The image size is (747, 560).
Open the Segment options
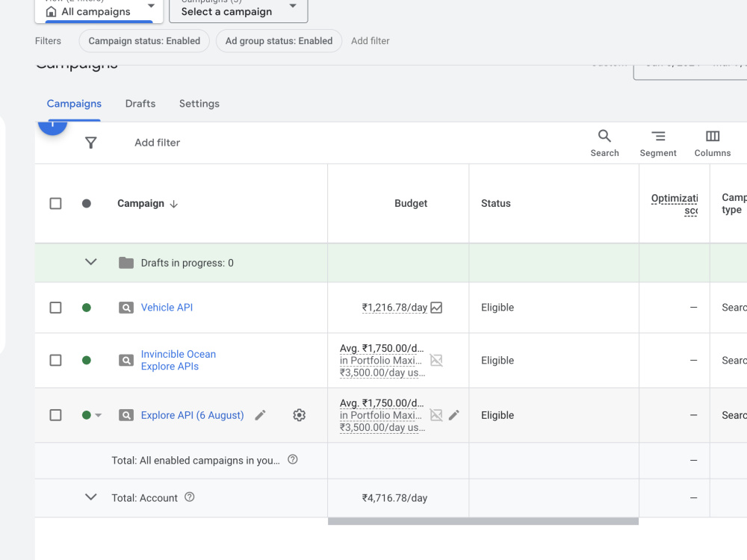(658, 143)
